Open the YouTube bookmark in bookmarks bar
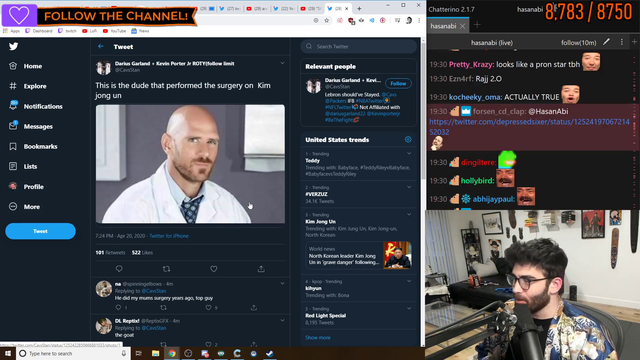This screenshot has height=360, width=640. click(x=114, y=31)
